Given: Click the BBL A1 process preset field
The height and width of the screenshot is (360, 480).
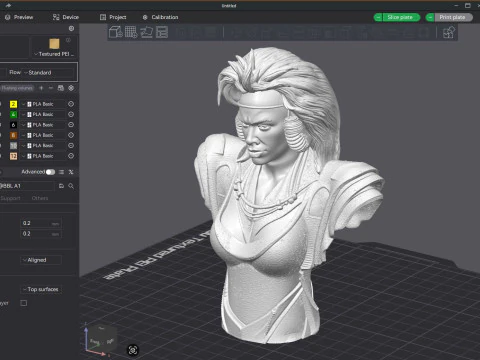Looking at the screenshot, I should (27, 186).
